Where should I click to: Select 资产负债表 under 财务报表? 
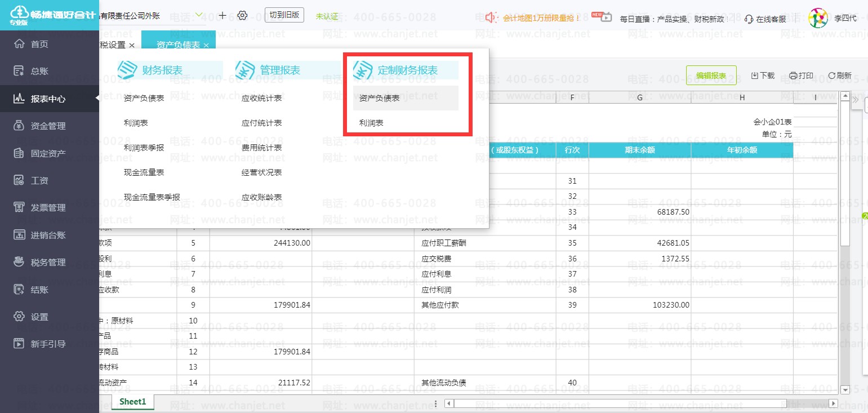[144, 98]
